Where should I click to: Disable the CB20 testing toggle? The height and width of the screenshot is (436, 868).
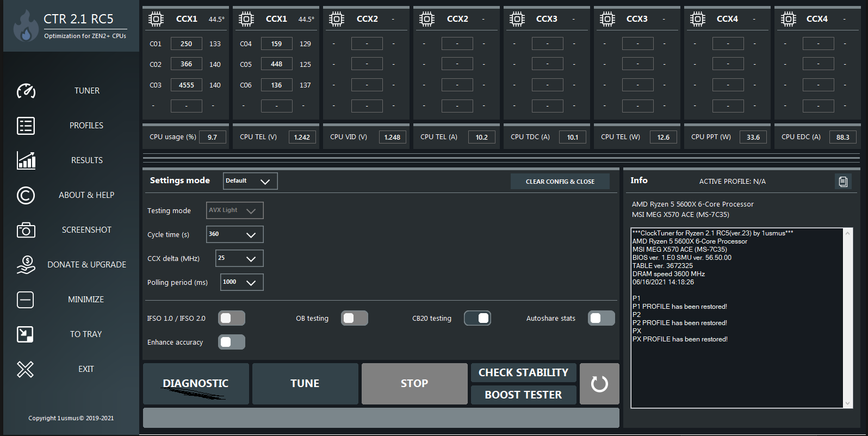(478, 318)
